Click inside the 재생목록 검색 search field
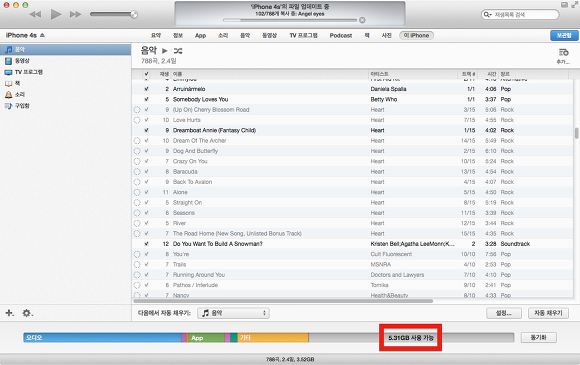This screenshot has width=580, height=365. (520, 14)
